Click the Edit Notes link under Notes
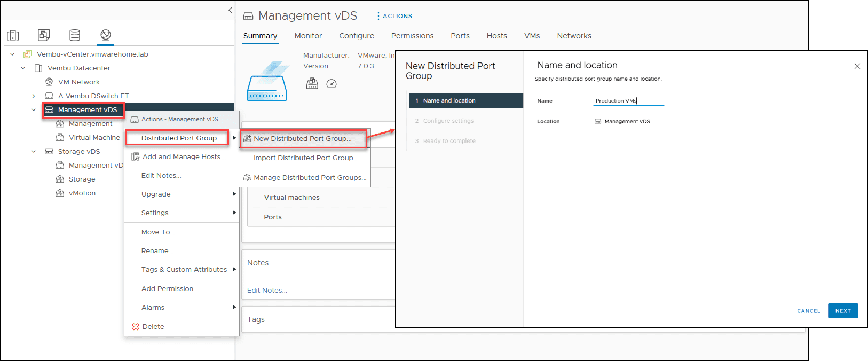This screenshot has width=868, height=361. (267, 290)
